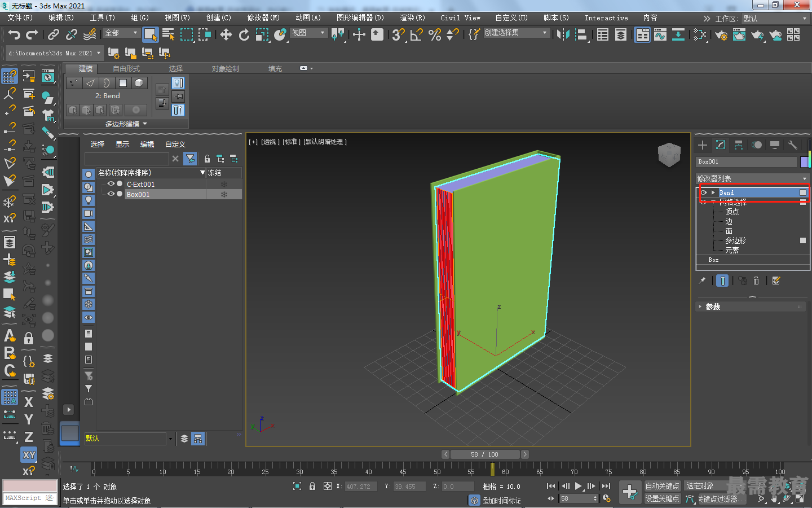Toggle Show End Result button
Viewport: 812px width, 508px height.
[722, 281]
